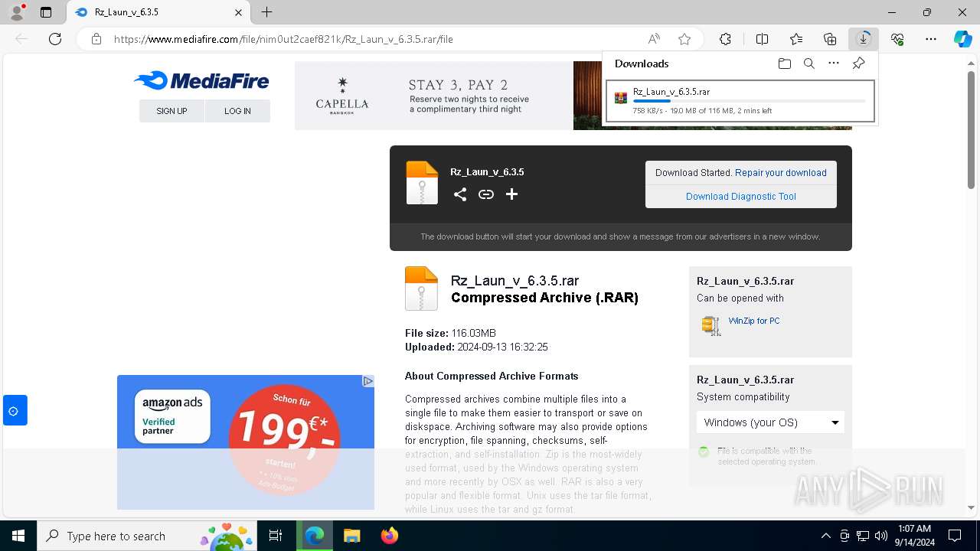Go to the MediaFire home logo
Screen dimensions: 980x551
point(201,80)
